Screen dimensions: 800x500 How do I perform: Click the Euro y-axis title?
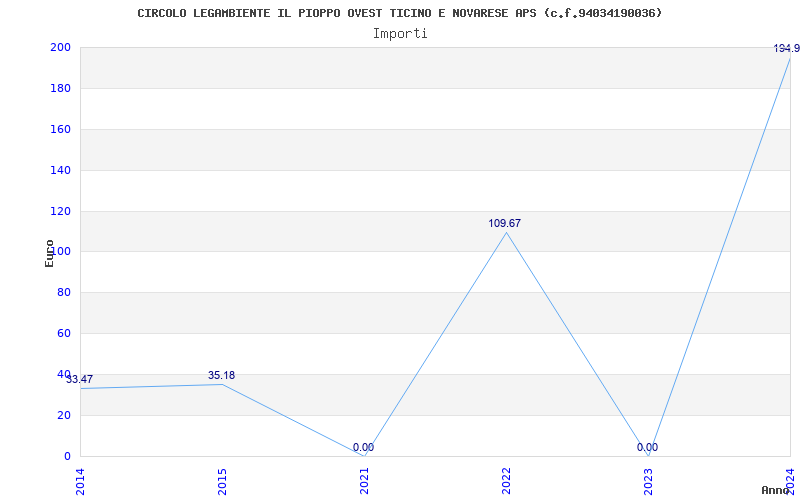(x=49, y=253)
